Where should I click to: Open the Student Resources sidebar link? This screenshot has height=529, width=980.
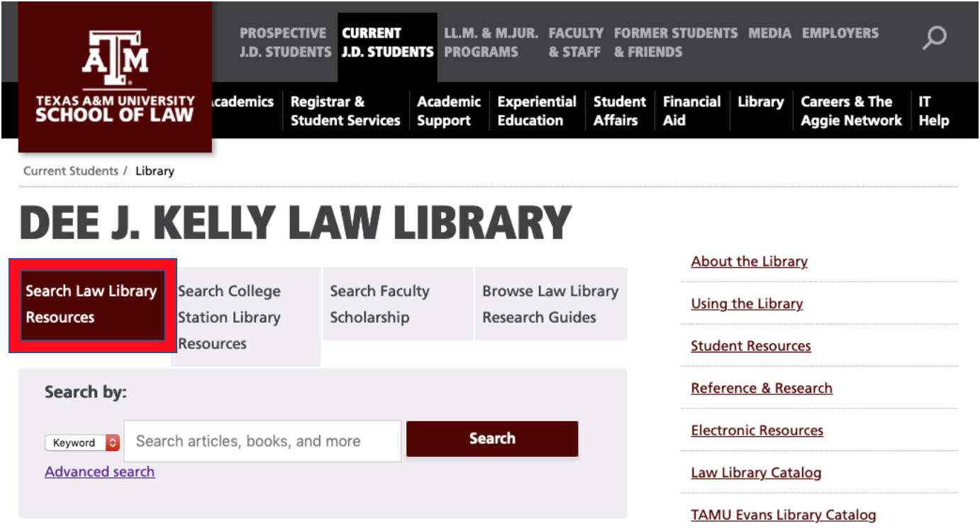coord(751,346)
